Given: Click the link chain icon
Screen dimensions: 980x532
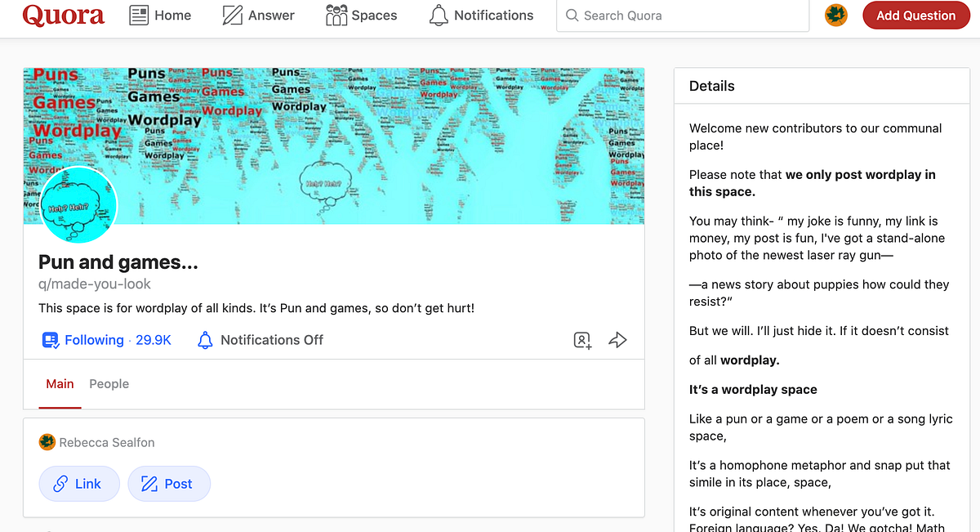Looking at the screenshot, I should (60, 484).
